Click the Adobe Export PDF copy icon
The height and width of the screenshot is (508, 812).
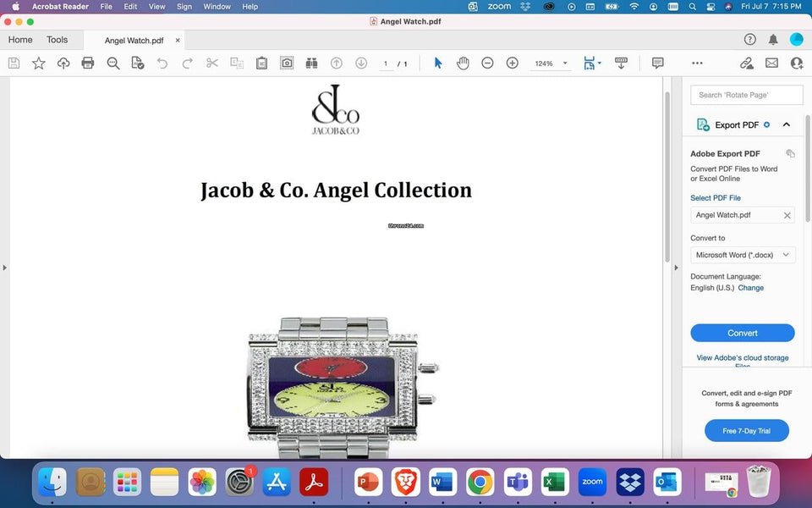(x=790, y=153)
